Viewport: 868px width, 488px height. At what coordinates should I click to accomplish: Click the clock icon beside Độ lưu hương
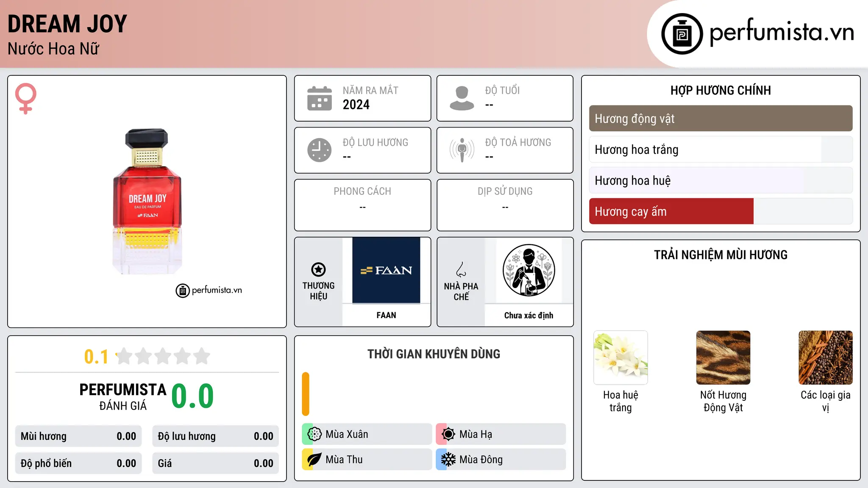320,150
